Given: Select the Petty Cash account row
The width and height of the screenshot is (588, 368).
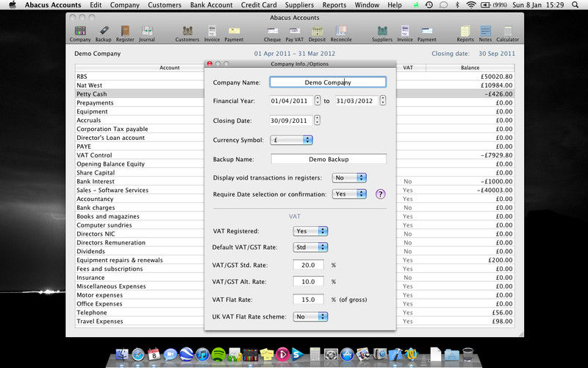Looking at the screenshot, I should [295, 94].
